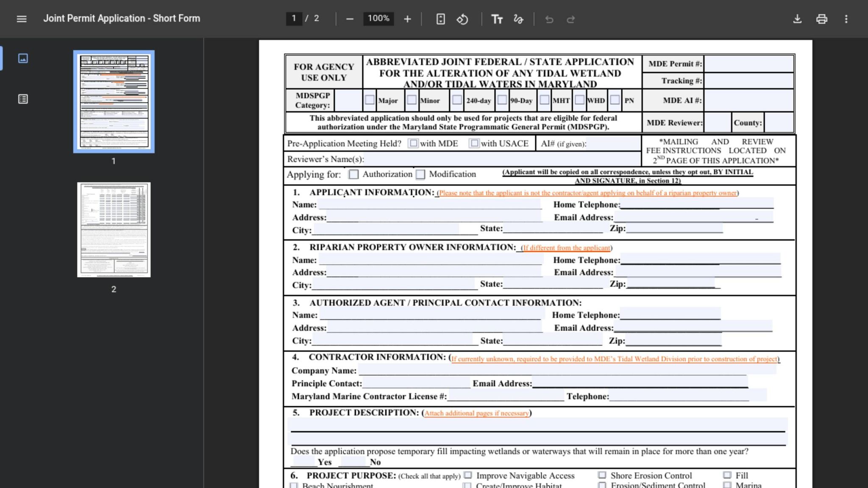The image size is (868, 488).
Task: Click Contractor Company Name field
Action: click(x=567, y=369)
